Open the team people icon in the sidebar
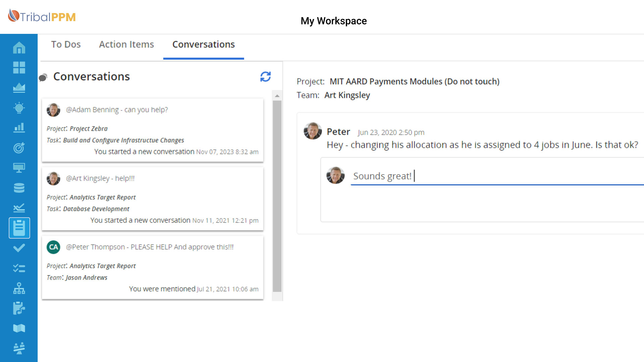This screenshot has width=644, height=362. 19,348
